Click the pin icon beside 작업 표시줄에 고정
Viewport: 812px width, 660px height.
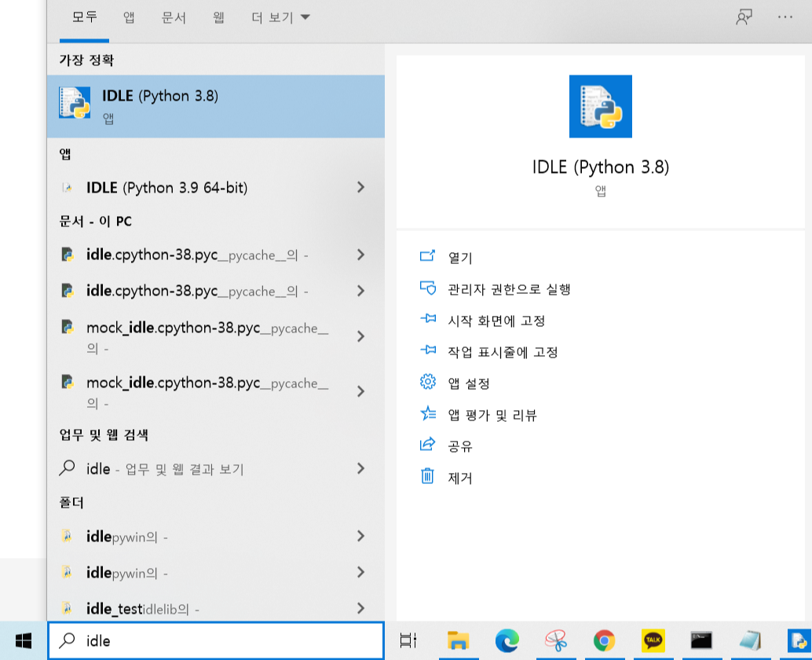point(428,350)
